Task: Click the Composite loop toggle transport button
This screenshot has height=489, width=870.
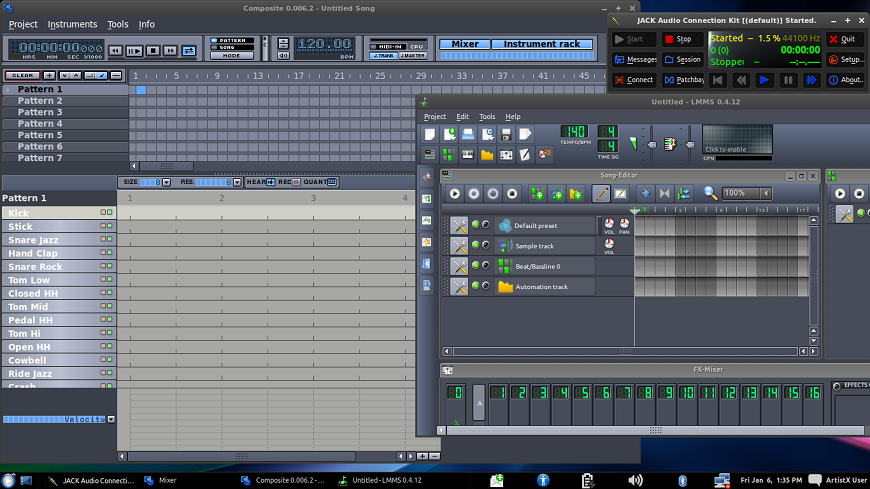Action: (188, 50)
